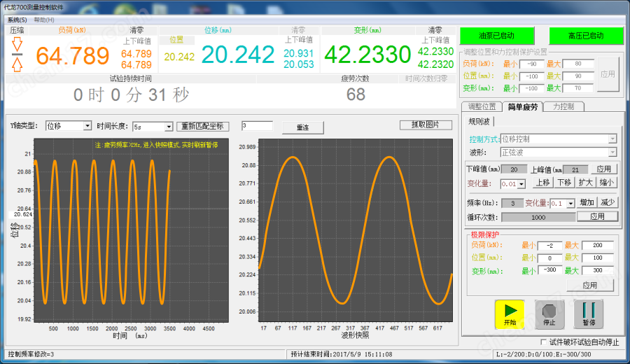Click 极限保护 位置 最大 field 100
The height and width of the screenshot is (364, 630).
coord(598,258)
